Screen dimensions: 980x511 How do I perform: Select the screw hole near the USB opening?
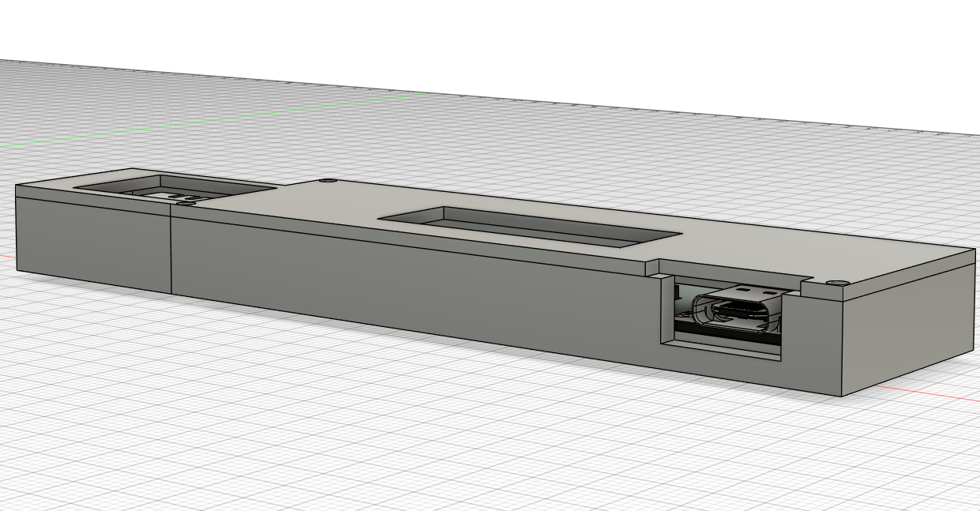(x=837, y=282)
